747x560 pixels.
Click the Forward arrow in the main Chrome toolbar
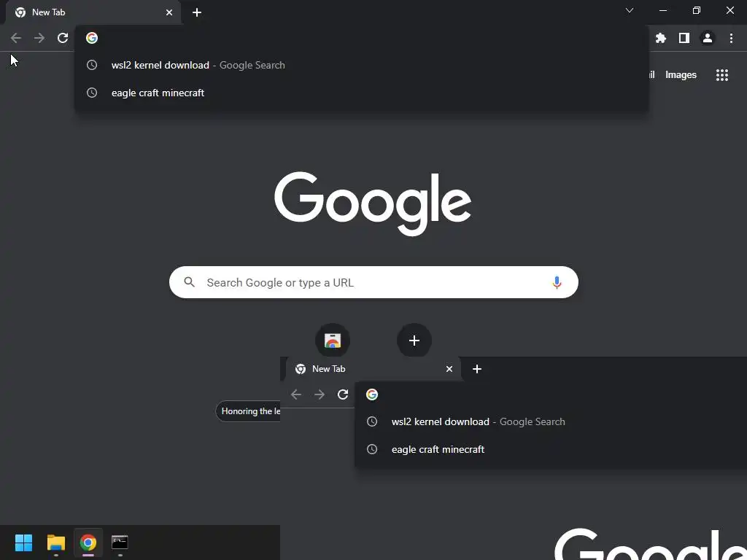39,38
